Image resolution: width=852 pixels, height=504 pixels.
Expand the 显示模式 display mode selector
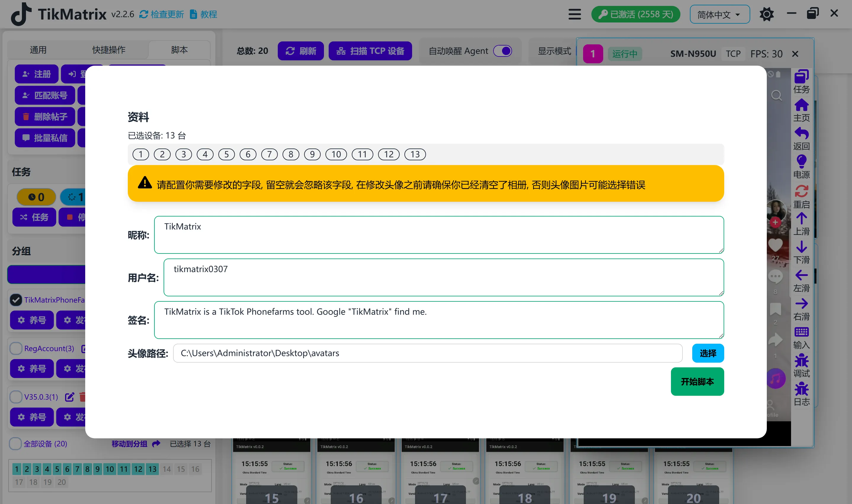point(554,51)
